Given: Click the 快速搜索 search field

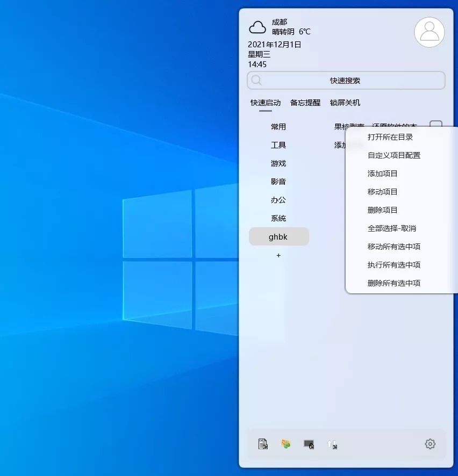Looking at the screenshot, I should coord(345,81).
